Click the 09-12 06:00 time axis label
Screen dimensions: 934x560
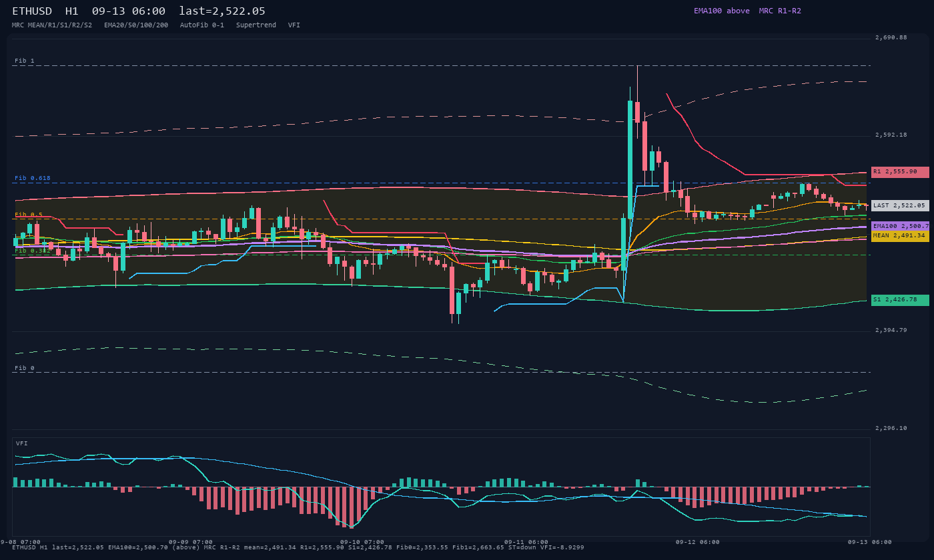[698, 542]
